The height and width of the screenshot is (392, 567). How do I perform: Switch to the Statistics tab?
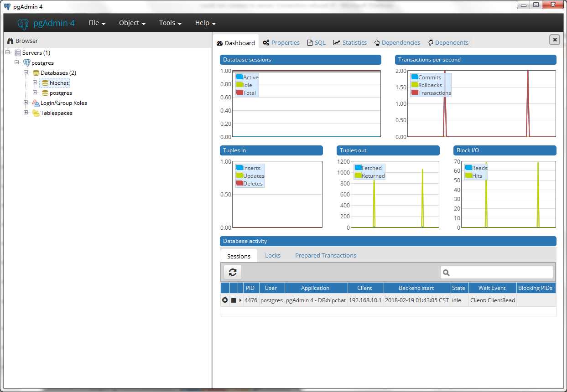350,43
